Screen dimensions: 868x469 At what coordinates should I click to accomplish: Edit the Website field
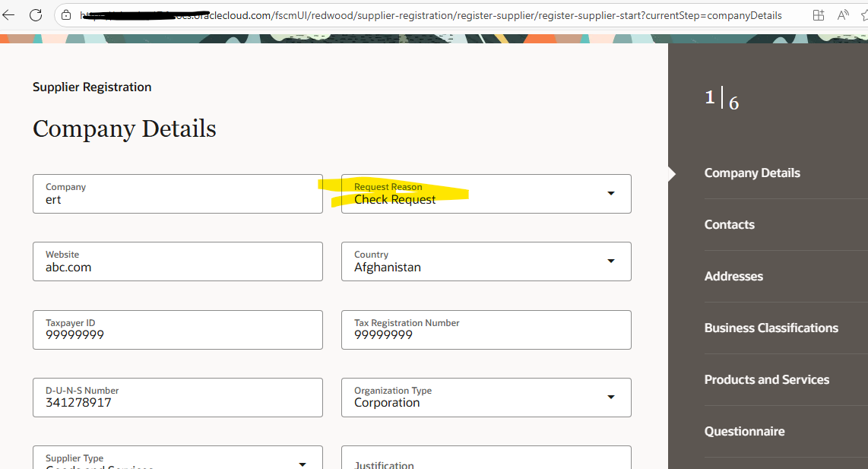(x=178, y=261)
